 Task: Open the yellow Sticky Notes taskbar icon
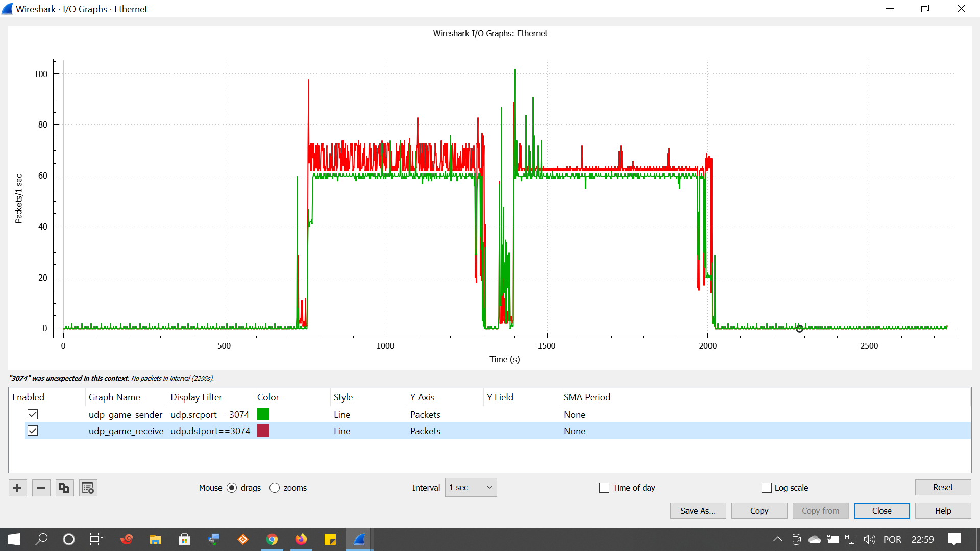pos(330,539)
